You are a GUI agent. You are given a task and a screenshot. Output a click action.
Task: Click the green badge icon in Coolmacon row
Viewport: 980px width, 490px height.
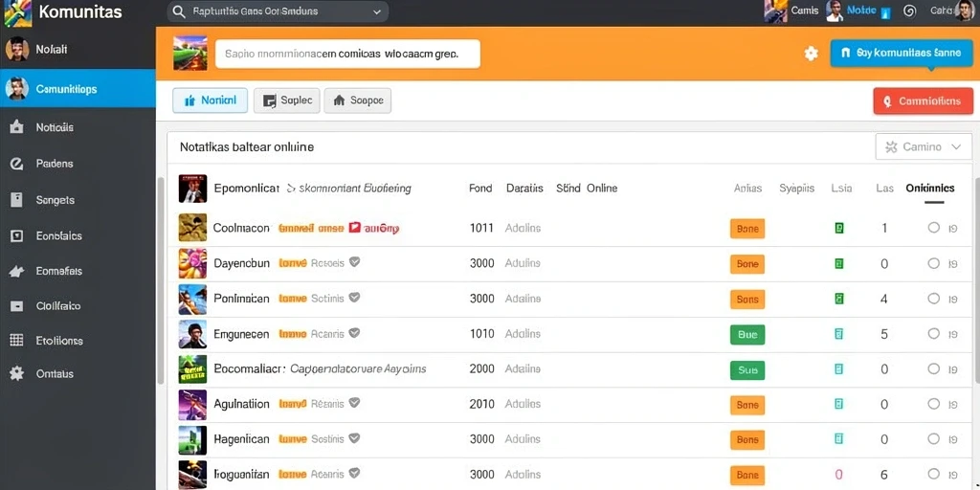coord(839,228)
